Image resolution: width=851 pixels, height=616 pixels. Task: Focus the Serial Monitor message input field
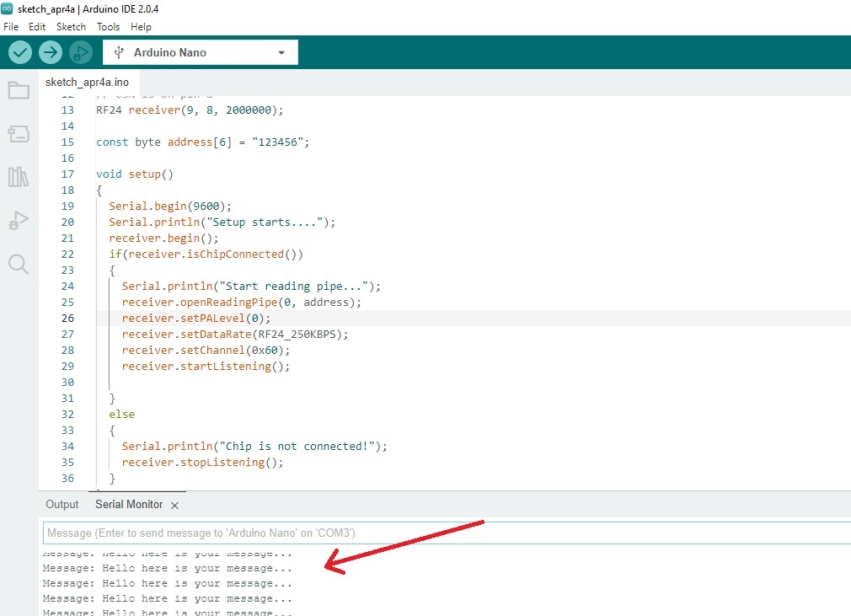click(447, 533)
